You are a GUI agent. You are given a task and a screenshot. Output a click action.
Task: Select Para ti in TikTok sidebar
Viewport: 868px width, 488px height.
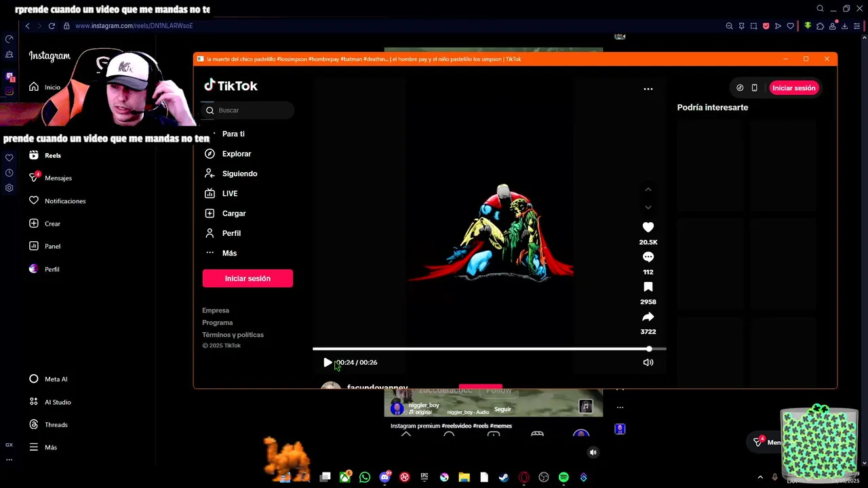233,134
